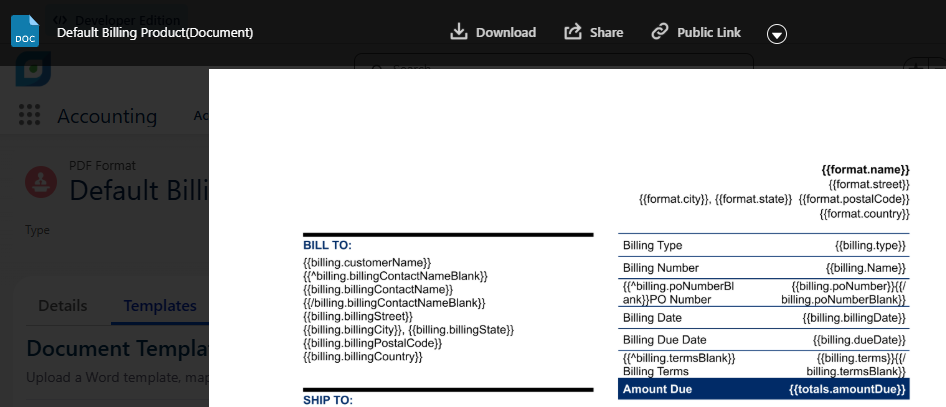Viewport: 946px width, 407px height.
Task: Click the Share arrow icon
Action: point(573,32)
